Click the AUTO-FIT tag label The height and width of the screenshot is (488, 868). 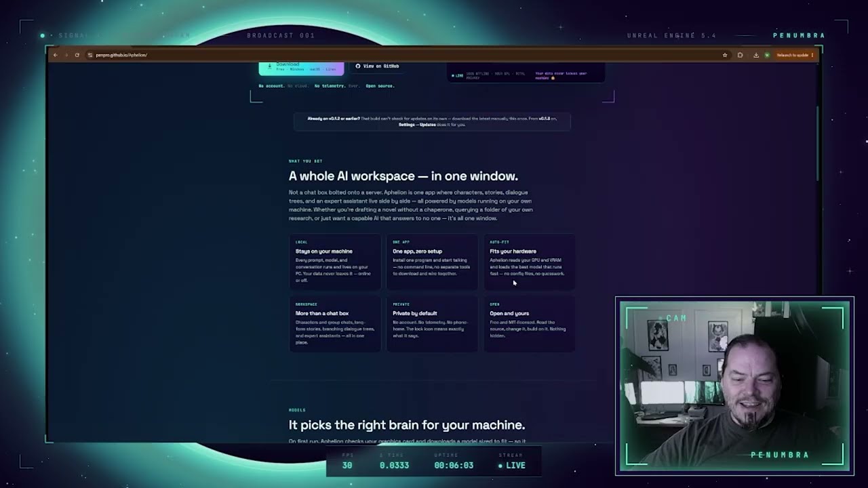click(x=499, y=242)
